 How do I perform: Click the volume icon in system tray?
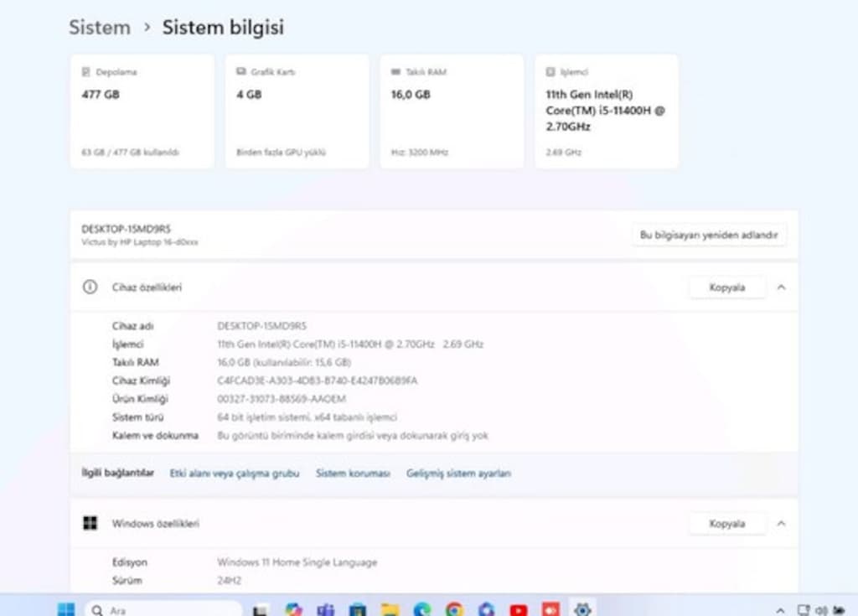[x=821, y=610]
